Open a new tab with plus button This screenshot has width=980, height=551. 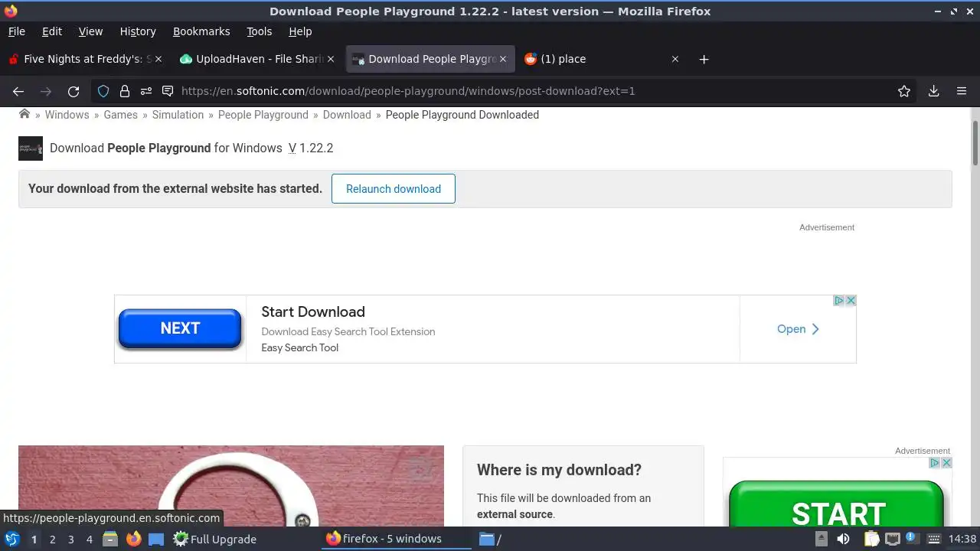(704, 59)
